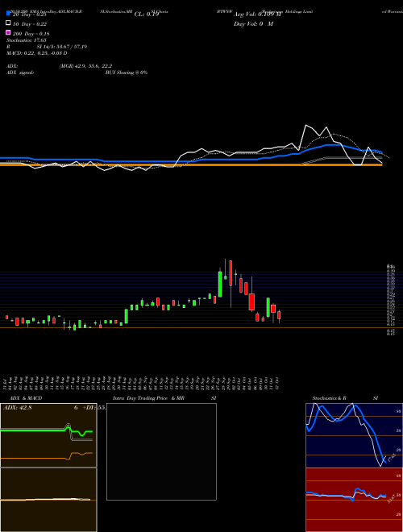The width and height of the screenshot is (403, 532).
Task: Click the green ADX line in ADX panel
Action: coord(34,430)
